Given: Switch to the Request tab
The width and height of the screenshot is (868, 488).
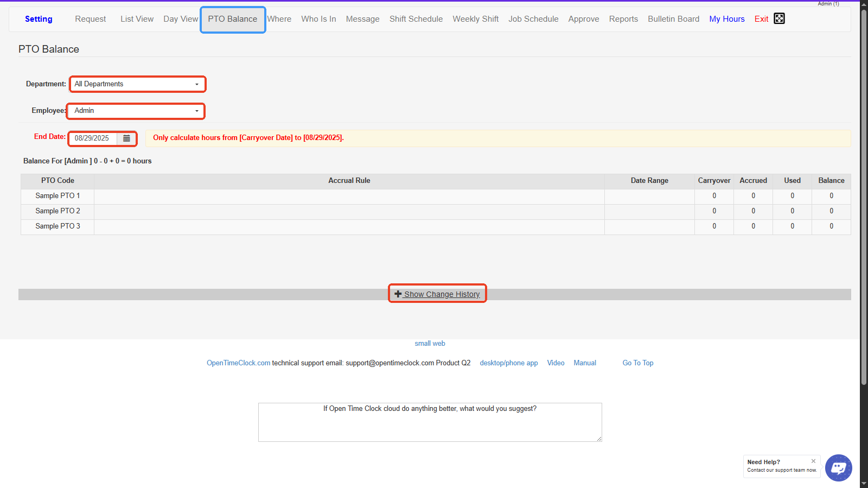Looking at the screenshot, I should coord(91,19).
